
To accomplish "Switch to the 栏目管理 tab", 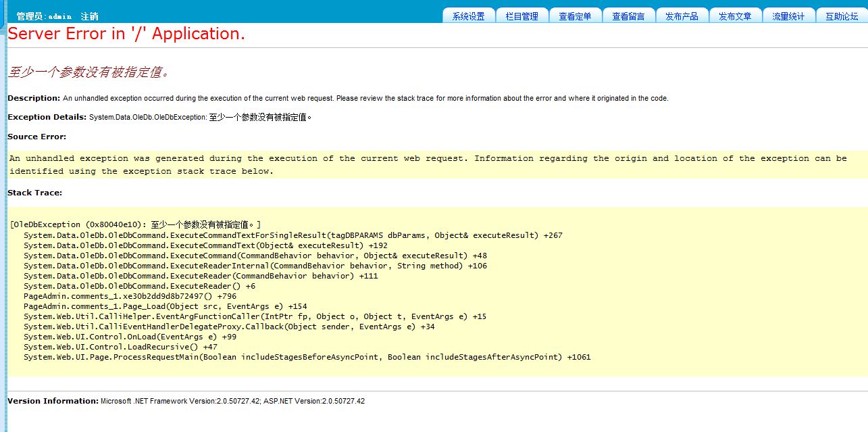I will (521, 16).
